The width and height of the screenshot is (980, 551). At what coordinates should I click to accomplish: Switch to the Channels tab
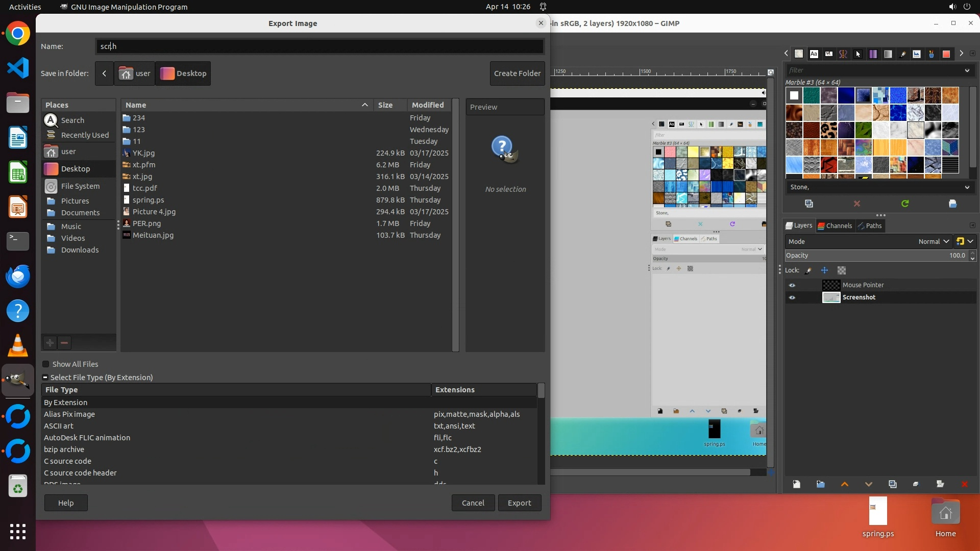pos(835,226)
